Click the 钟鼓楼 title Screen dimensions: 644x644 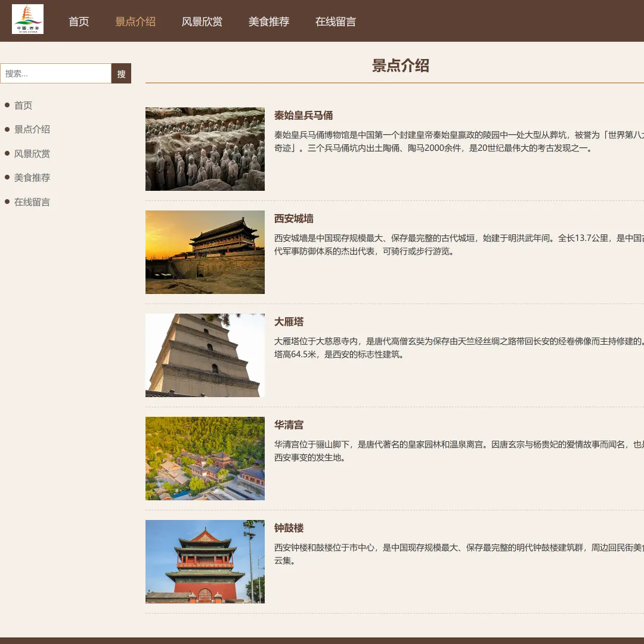point(289,528)
